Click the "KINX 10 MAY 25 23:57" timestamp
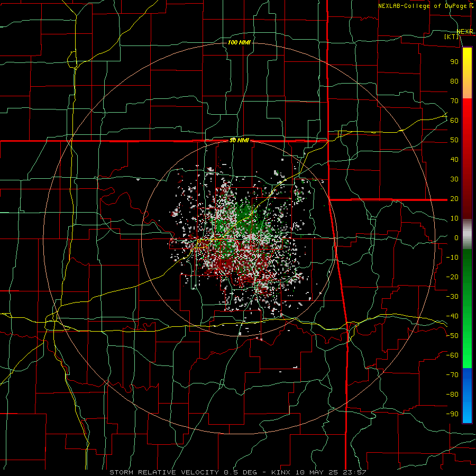This screenshot has height=476, width=476. pyautogui.click(x=319, y=472)
